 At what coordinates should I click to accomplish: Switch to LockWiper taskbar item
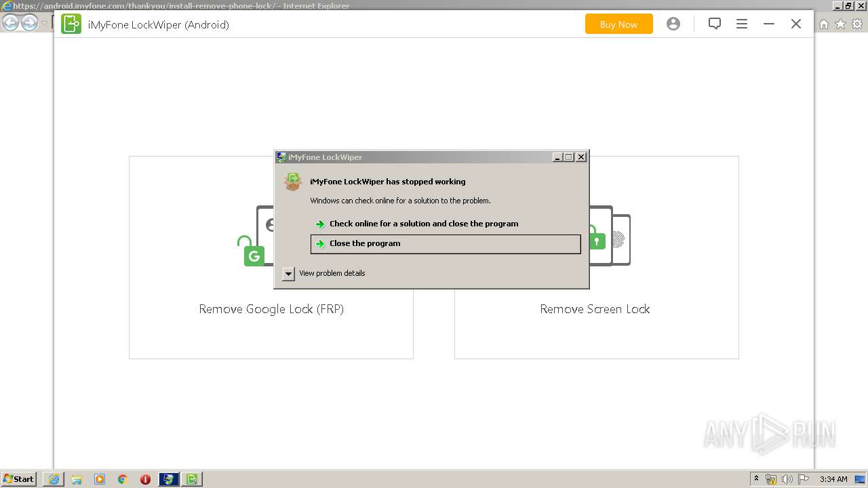(x=192, y=479)
